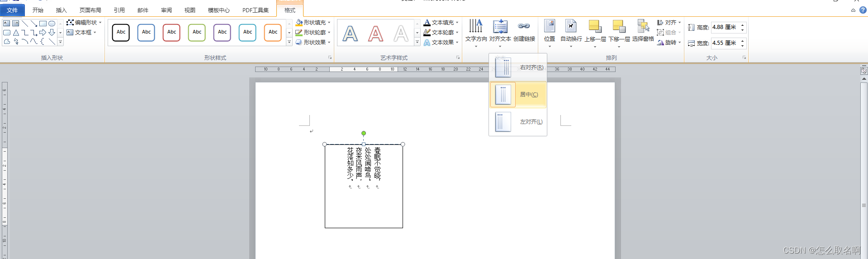Image resolution: width=868 pixels, height=259 pixels.
Task: Pick the right block arrow shape
Action: pos(43,33)
